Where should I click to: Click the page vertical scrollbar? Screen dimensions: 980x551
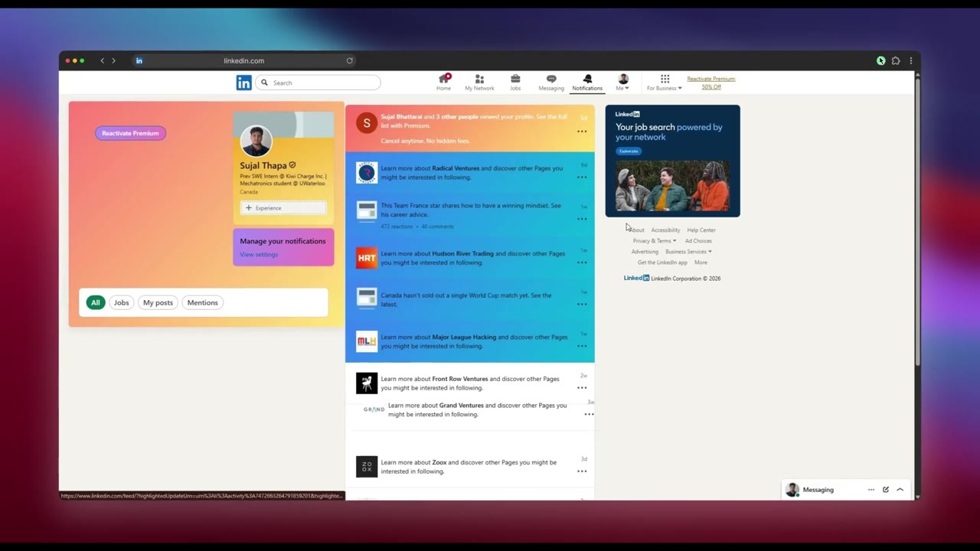917,222
